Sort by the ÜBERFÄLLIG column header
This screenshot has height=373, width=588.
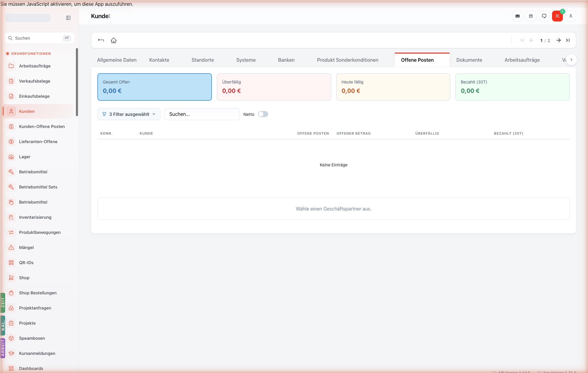pyautogui.click(x=427, y=133)
